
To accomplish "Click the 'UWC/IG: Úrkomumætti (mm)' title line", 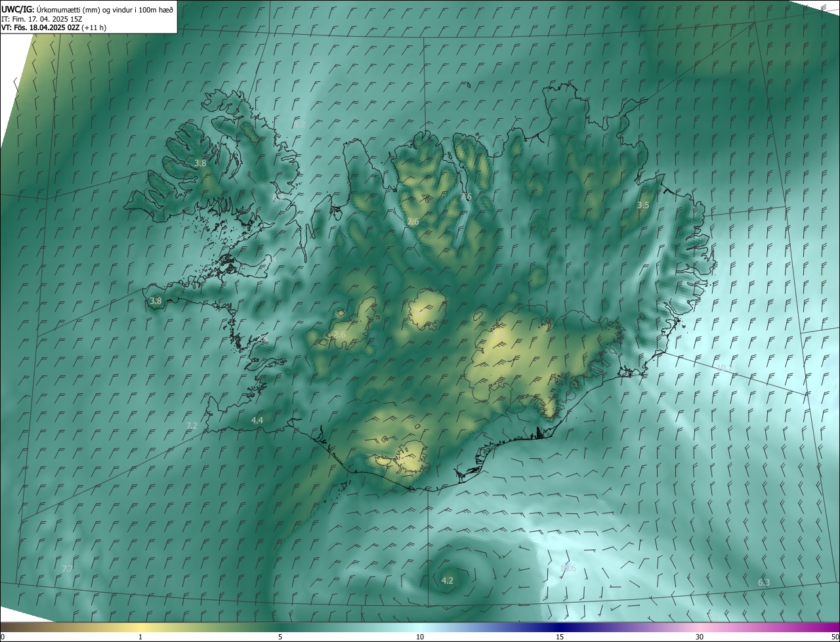I will click(87, 9).
